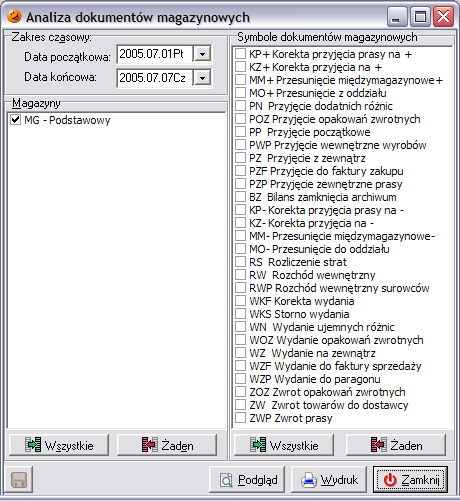Check RS Rozliczenie strat
Screen dimensions: 460x501
[240, 262]
